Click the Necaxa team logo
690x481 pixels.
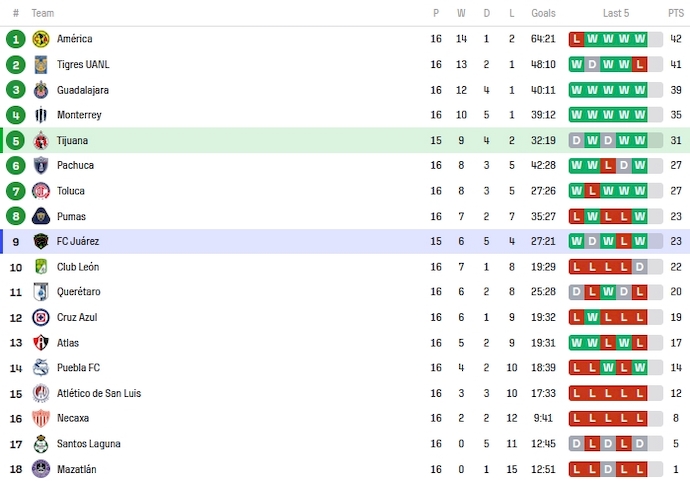coord(41,418)
